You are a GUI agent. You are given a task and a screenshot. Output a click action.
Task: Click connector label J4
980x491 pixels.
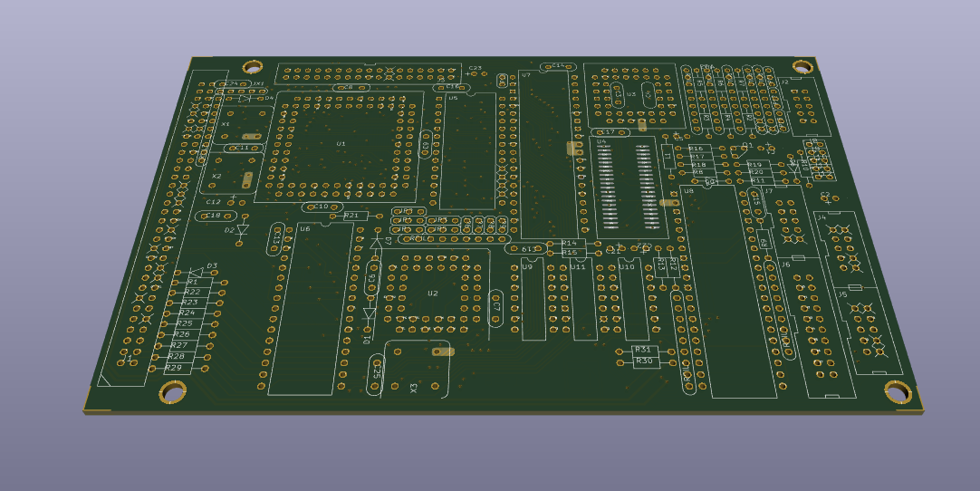coord(821,217)
